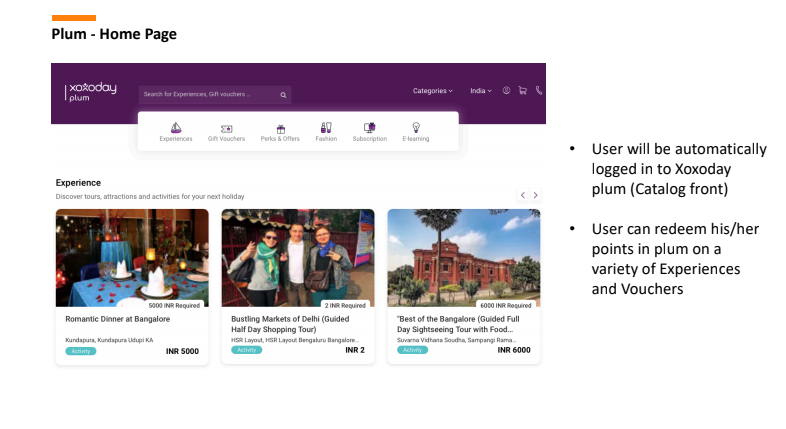The image size is (786, 429).
Task: Click Activity tag on Best of Bangalore card
Action: [x=413, y=350]
